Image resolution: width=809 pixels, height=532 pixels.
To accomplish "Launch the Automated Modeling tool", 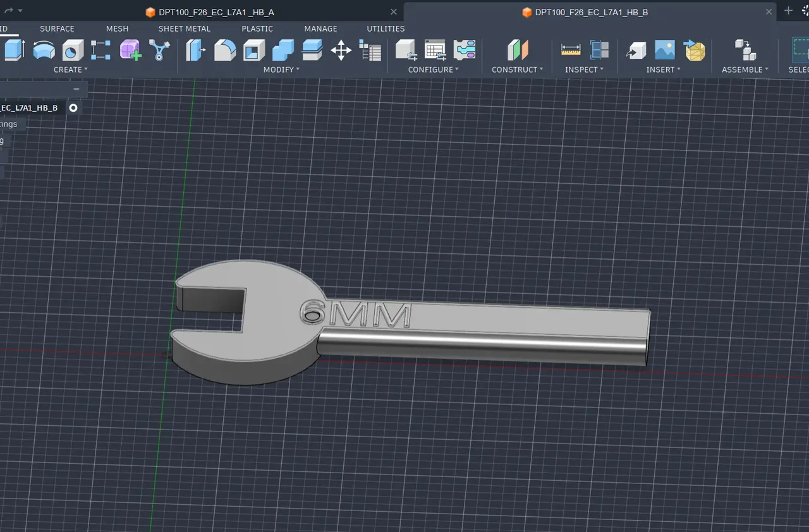I will pyautogui.click(x=159, y=50).
